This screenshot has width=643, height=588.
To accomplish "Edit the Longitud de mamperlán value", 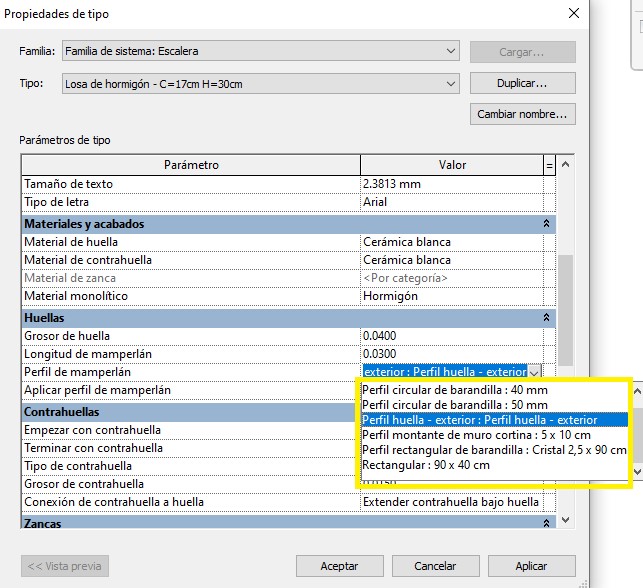I will [x=450, y=354].
